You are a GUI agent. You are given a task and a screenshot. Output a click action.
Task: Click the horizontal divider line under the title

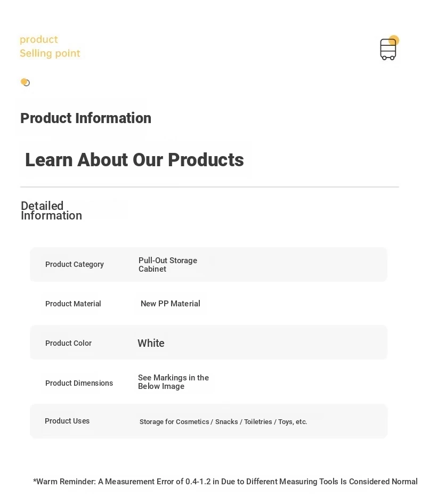pyautogui.click(x=209, y=187)
